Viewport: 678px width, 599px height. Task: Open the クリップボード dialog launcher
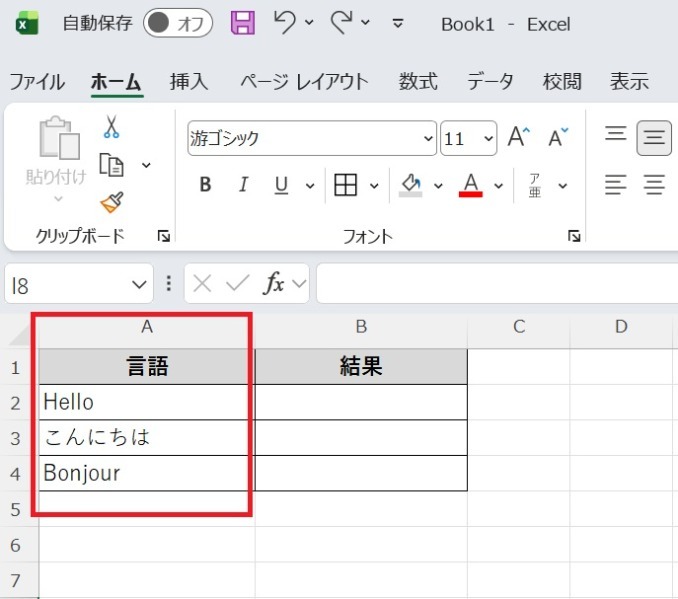coord(164,236)
